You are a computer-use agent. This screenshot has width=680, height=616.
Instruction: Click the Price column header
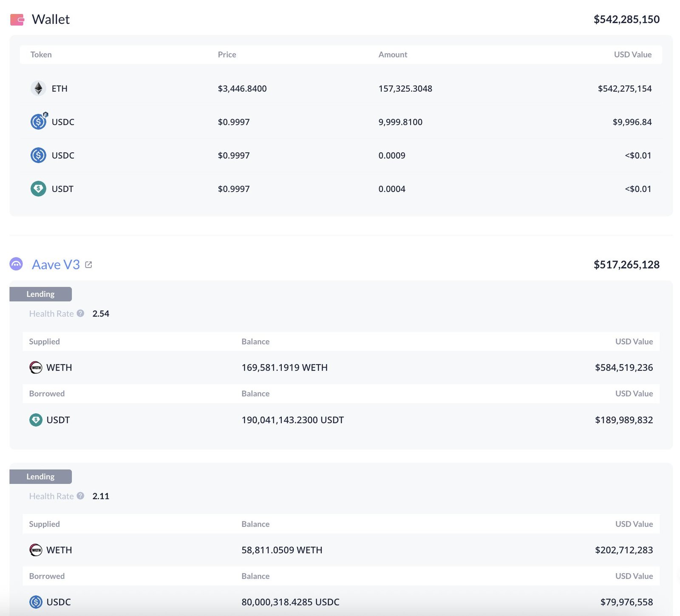tap(227, 54)
